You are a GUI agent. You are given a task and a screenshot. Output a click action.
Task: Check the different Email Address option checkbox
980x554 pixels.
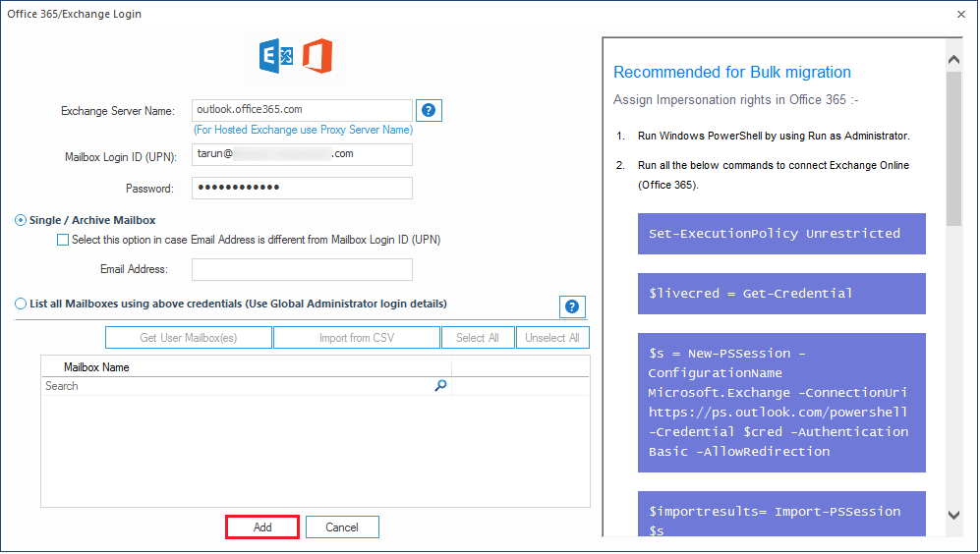(63, 240)
